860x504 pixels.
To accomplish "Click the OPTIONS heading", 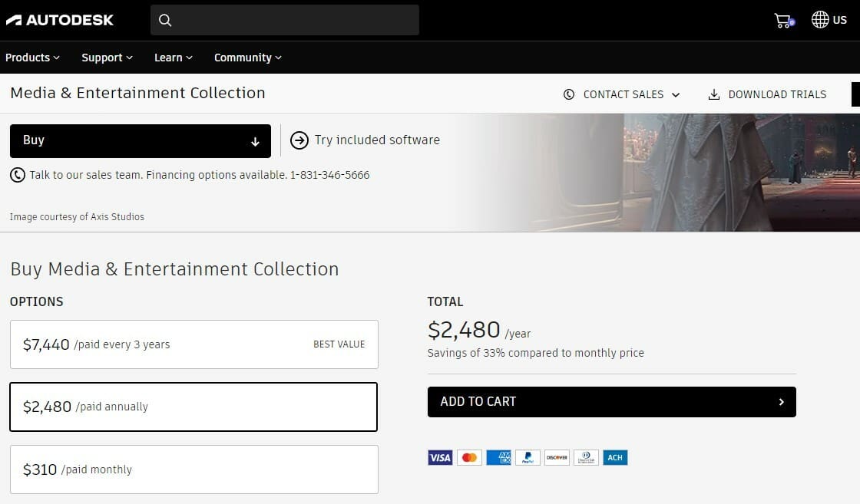I will 36,301.
